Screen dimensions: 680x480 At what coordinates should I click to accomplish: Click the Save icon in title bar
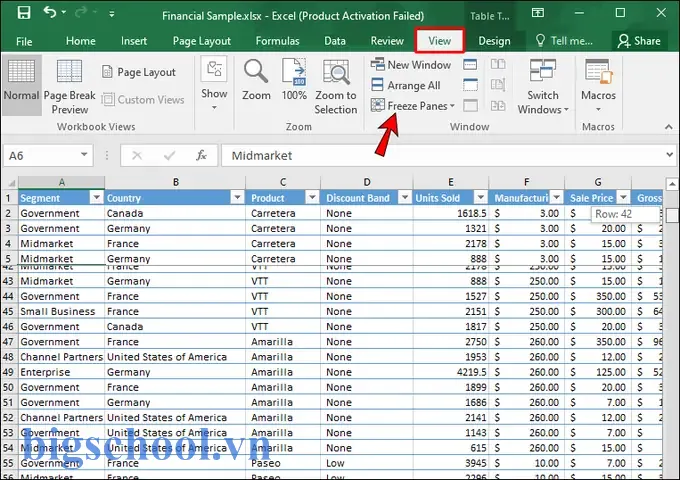click(24, 13)
